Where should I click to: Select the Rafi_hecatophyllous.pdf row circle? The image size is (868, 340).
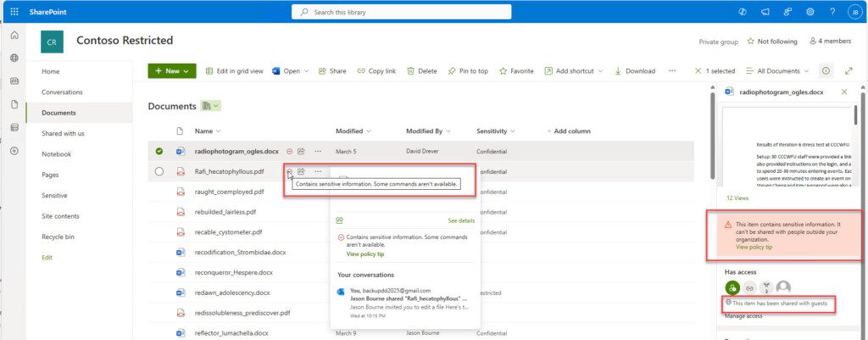click(x=159, y=171)
